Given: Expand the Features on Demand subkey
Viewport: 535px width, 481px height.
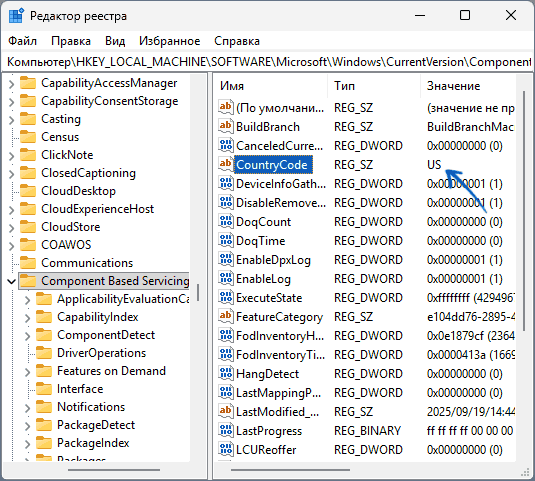Looking at the screenshot, I should pyautogui.click(x=28, y=371).
